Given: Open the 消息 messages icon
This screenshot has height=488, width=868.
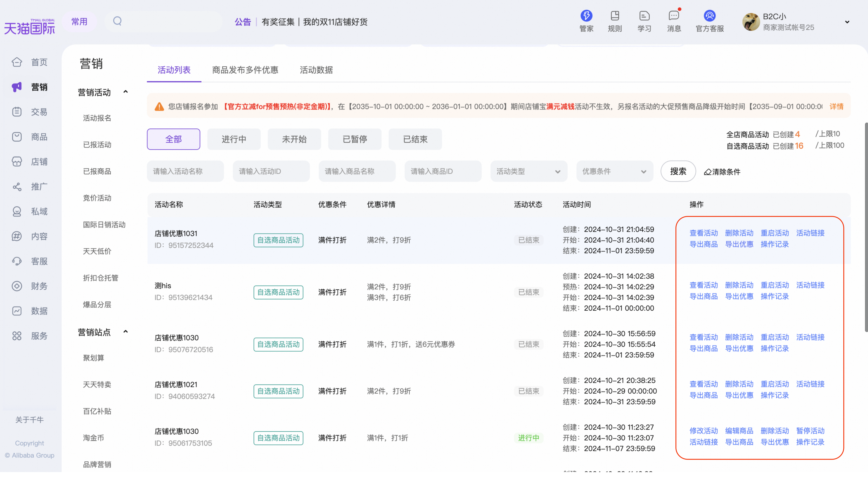Looking at the screenshot, I should [674, 15].
